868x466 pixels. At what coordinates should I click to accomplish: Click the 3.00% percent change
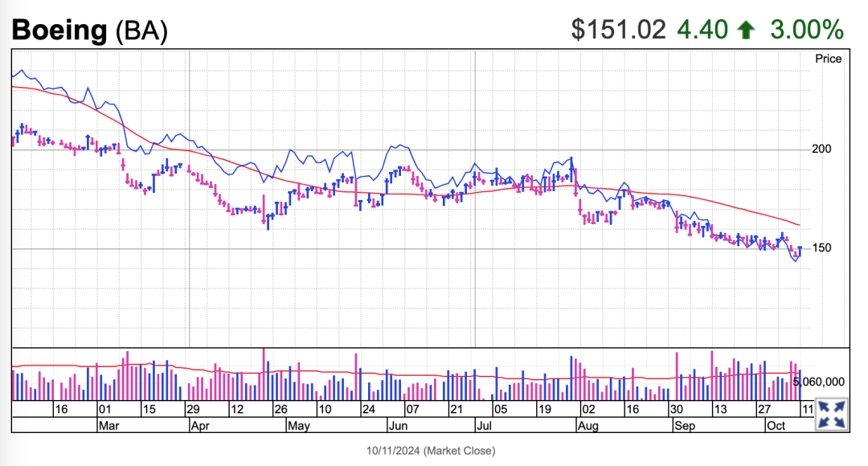tap(807, 30)
